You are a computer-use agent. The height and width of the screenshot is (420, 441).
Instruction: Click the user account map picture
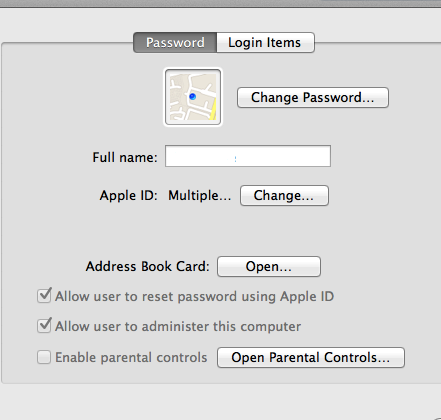193,97
